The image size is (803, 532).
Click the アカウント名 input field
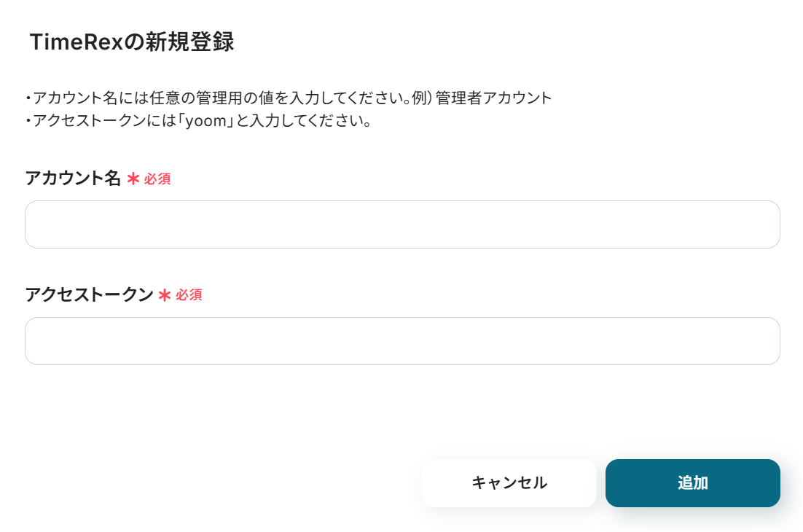coord(402,224)
